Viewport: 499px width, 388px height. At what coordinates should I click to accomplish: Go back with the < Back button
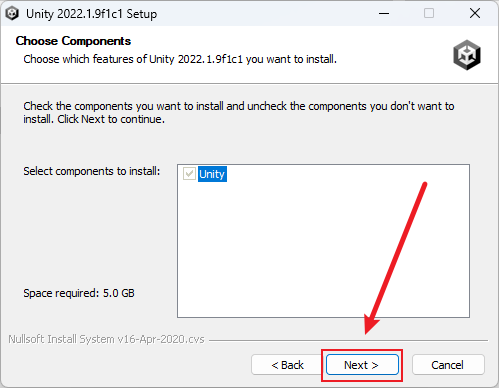[x=287, y=365]
